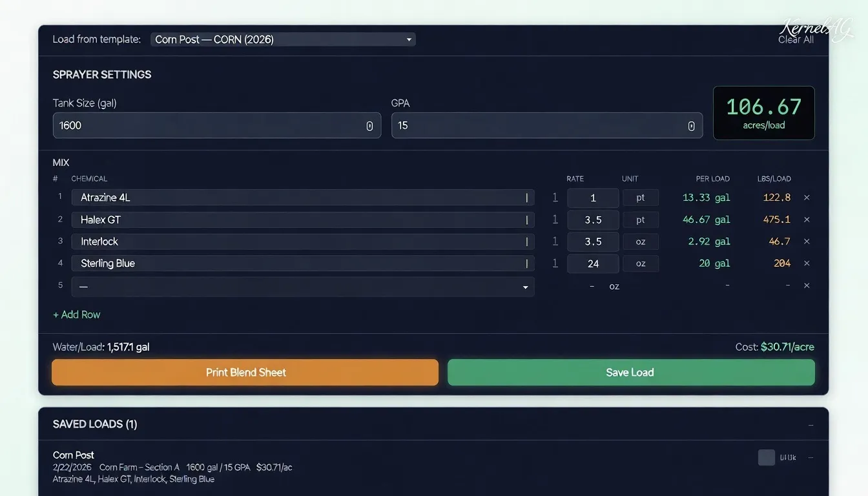Remove Interlock from the mix

point(807,242)
